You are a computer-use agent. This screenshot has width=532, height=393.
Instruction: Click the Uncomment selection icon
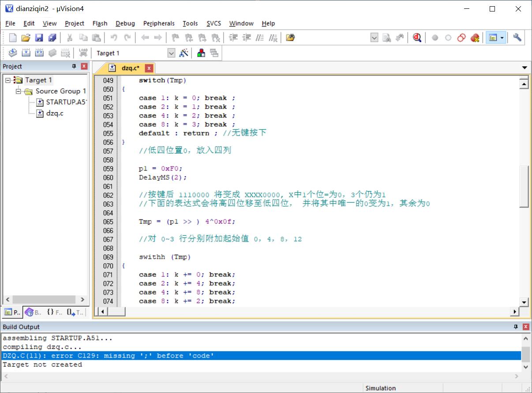273,38
